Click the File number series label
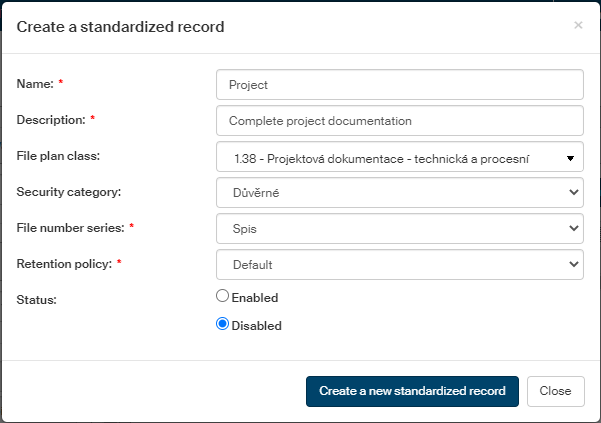The height and width of the screenshot is (423, 601). click(x=70, y=227)
